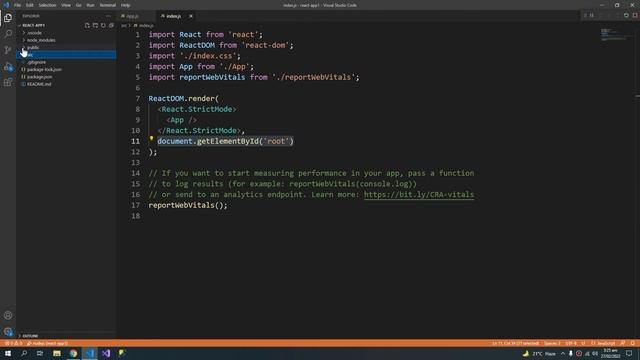Screen dimensions: 640x360
Task: Open the Source Control view
Action: (x=8, y=50)
